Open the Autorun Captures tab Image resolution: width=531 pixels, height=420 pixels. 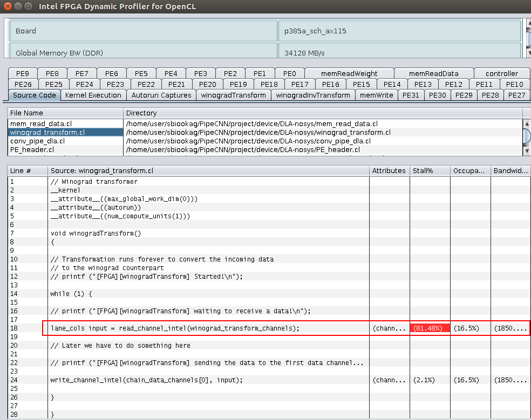(161, 95)
